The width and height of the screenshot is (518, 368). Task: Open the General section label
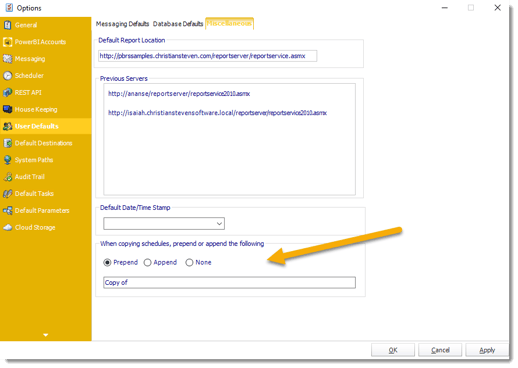pos(26,25)
